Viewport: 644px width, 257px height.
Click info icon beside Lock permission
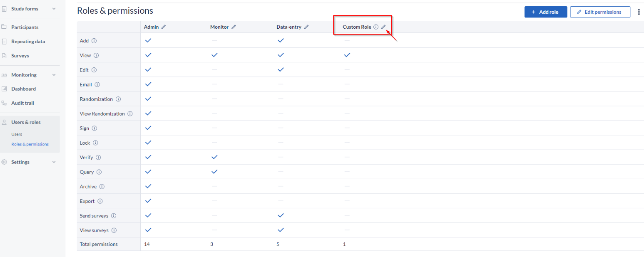click(95, 143)
